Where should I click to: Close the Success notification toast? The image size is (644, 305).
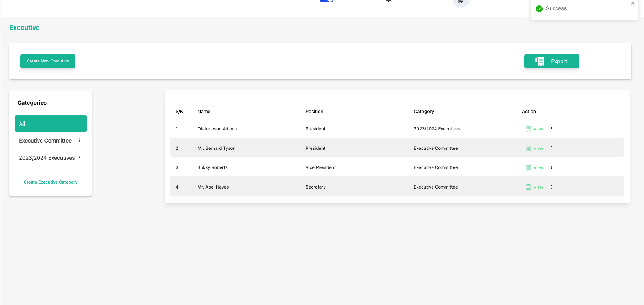tap(633, 3)
